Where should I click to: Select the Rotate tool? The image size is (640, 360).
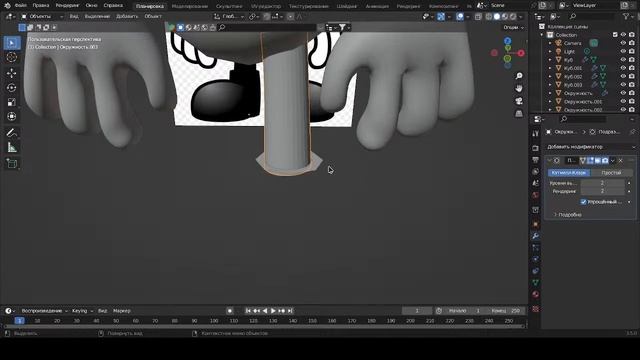coord(12,87)
